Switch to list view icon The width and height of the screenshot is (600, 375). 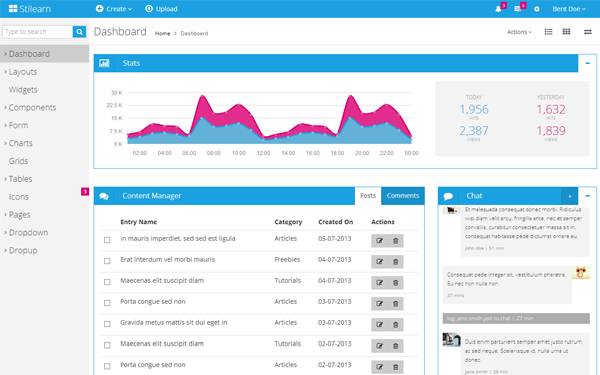[548, 32]
